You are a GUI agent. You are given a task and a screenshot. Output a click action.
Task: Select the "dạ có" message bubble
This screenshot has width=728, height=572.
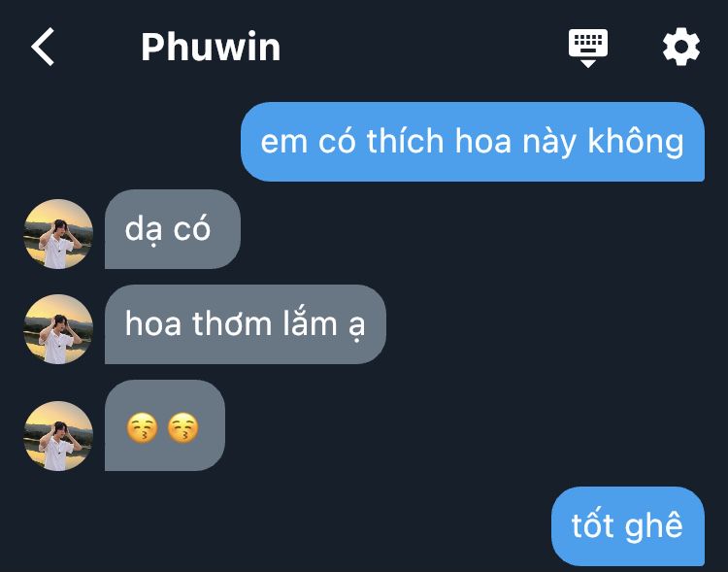[x=173, y=229]
